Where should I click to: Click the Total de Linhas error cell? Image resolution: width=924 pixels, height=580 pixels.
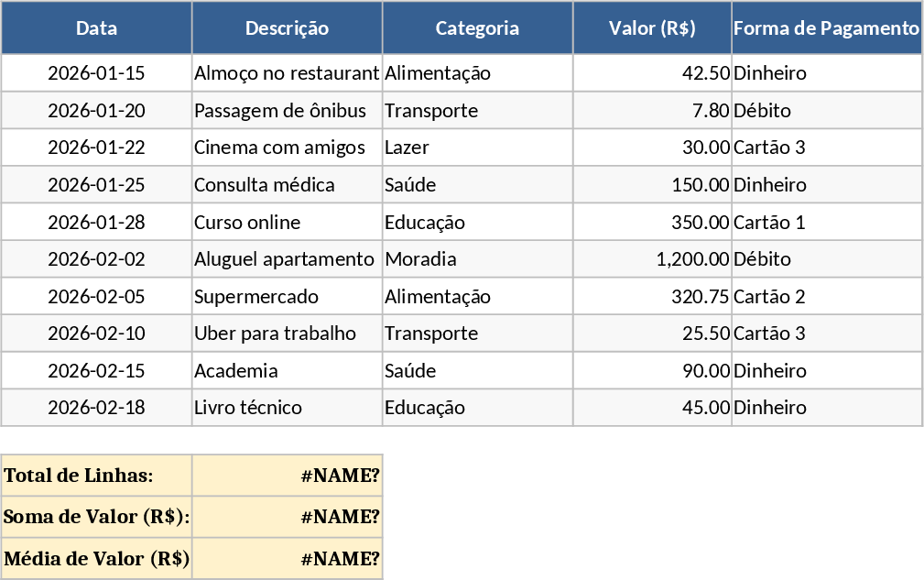tap(287, 476)
